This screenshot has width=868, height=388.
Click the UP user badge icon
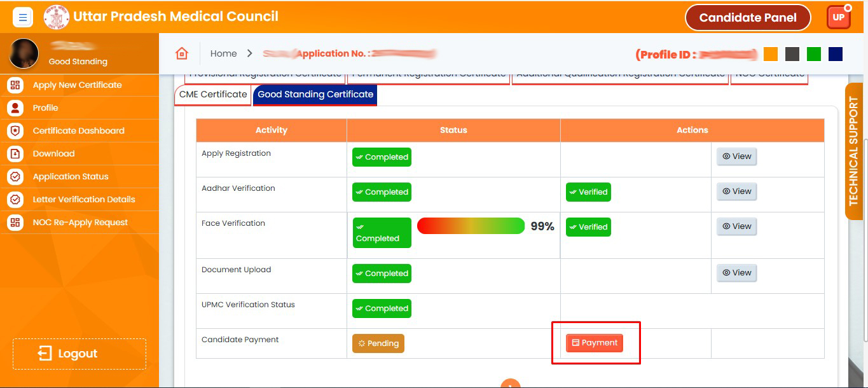pos(838,17)
